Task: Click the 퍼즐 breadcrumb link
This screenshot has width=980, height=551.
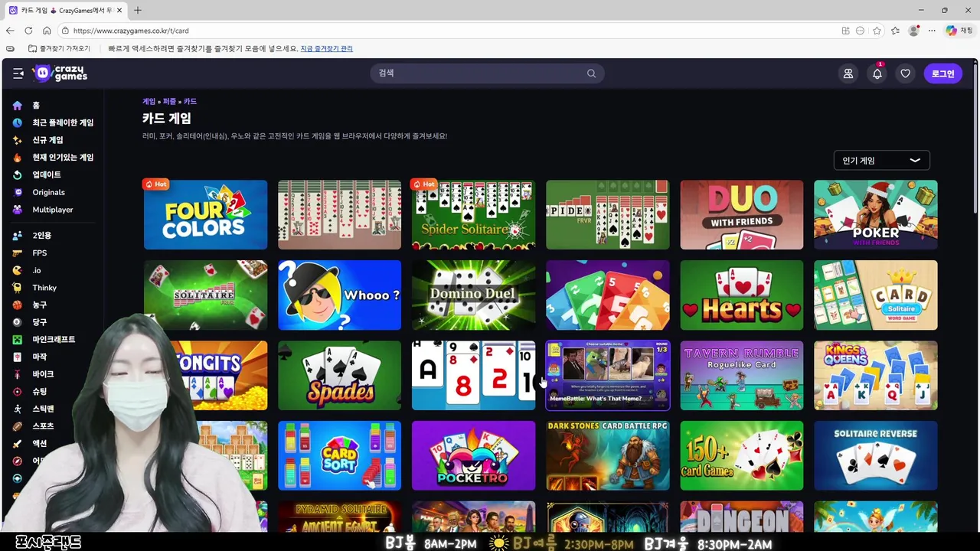Action: tap(169, 101)
